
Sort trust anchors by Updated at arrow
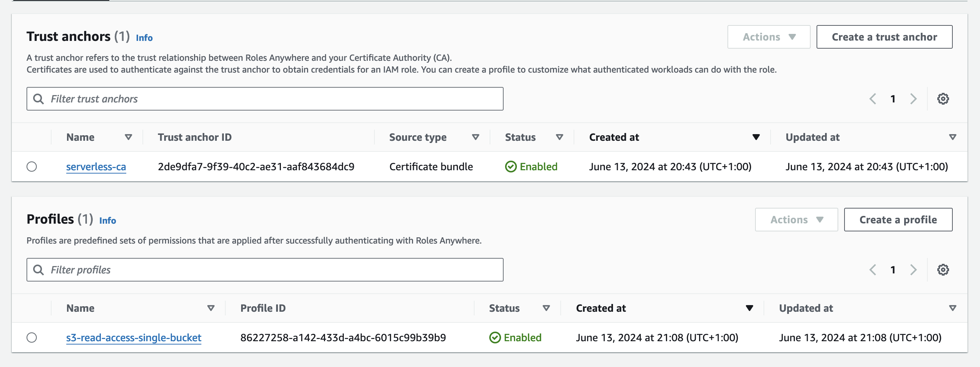[x=953, y=137]
